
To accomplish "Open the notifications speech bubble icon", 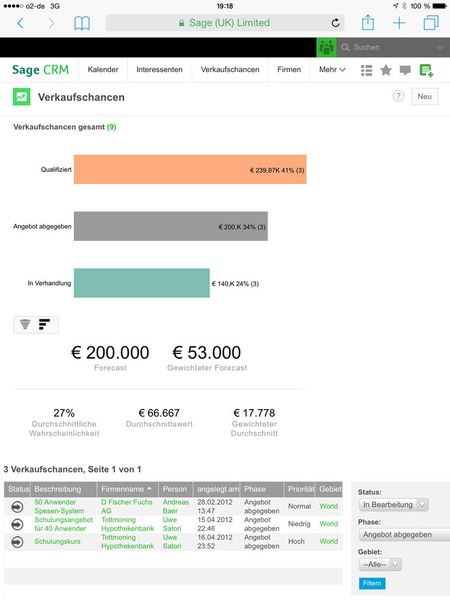I will pyautogui.click(x=405, y=70).
